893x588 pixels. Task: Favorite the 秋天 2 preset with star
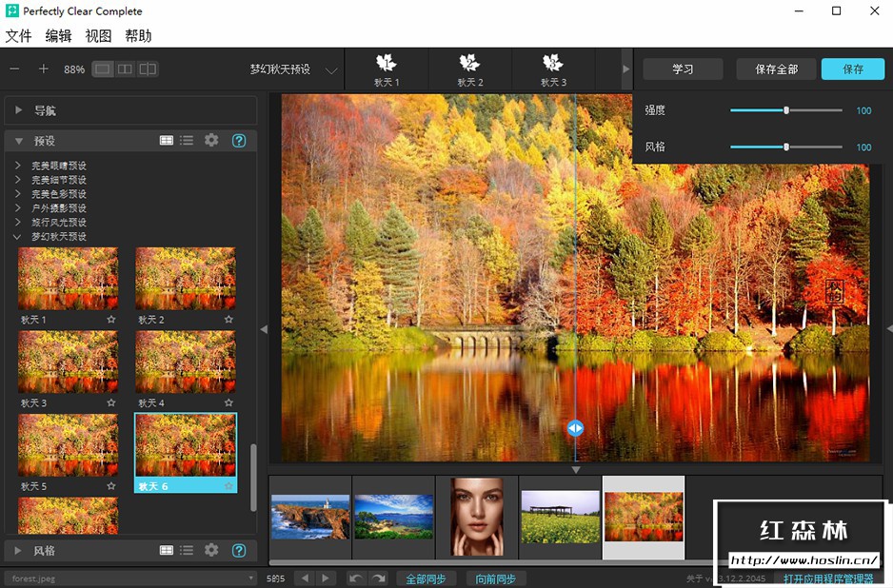pos(228,320)
